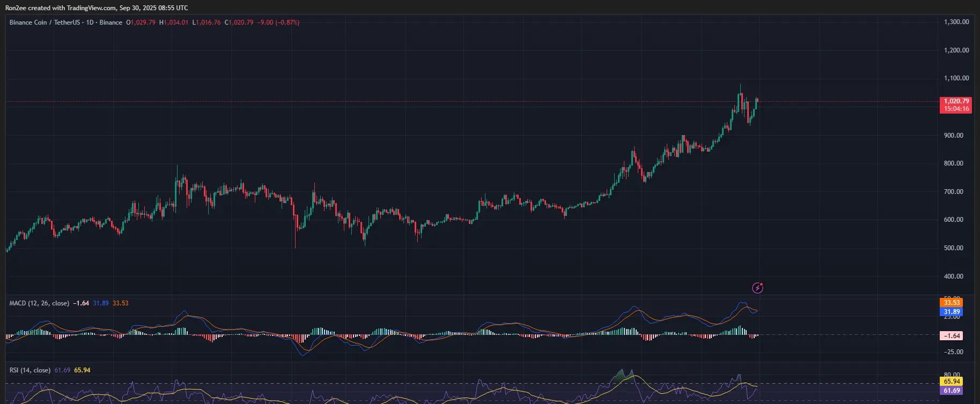Select the low value L1,016.76
This screenshot has width=980, height=404.
(207, 23)
